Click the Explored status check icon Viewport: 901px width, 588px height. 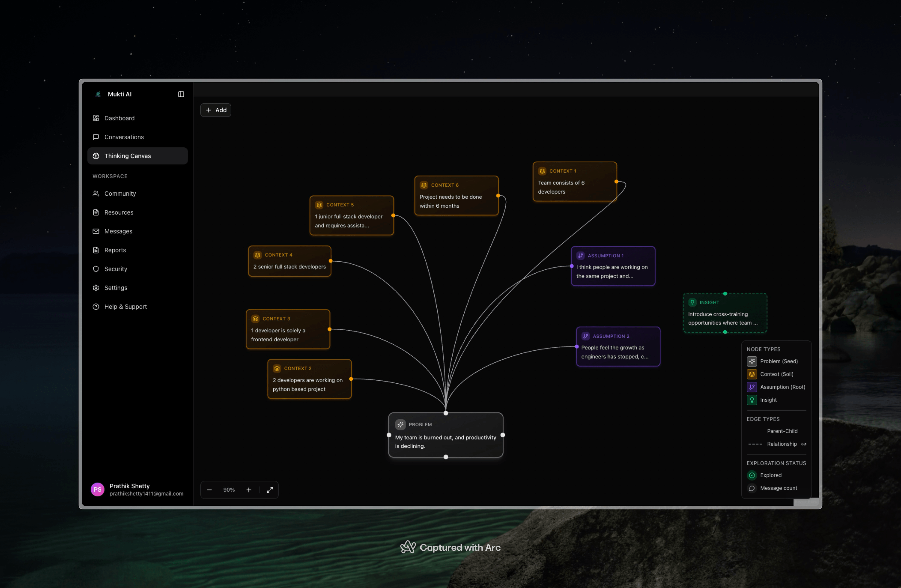click(752, 475)
